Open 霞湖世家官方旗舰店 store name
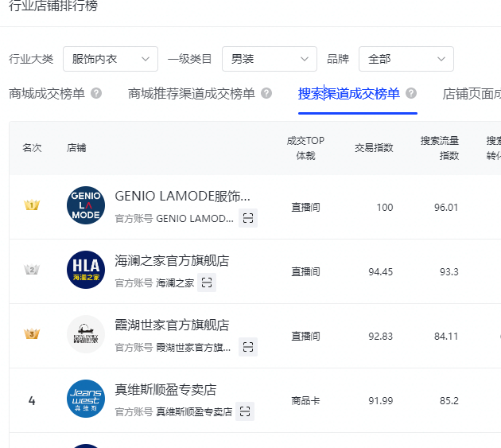The width and height of the screenshot is (501, 448). (172, 325)
